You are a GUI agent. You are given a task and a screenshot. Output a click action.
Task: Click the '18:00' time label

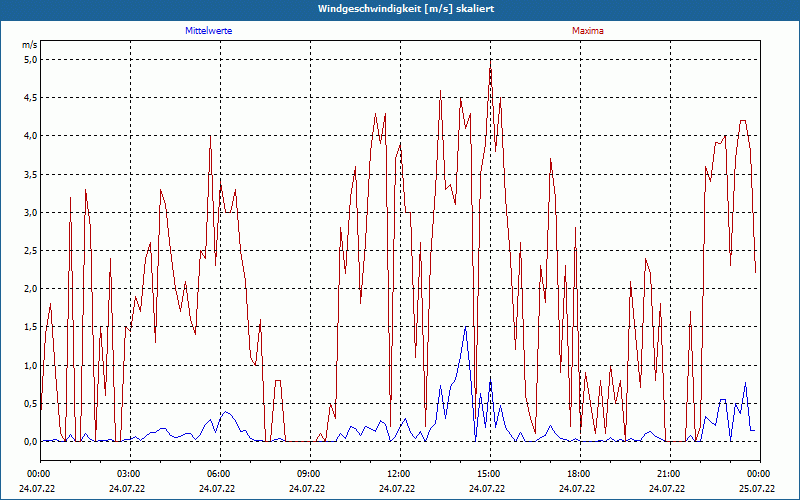[x=580, y=474]
